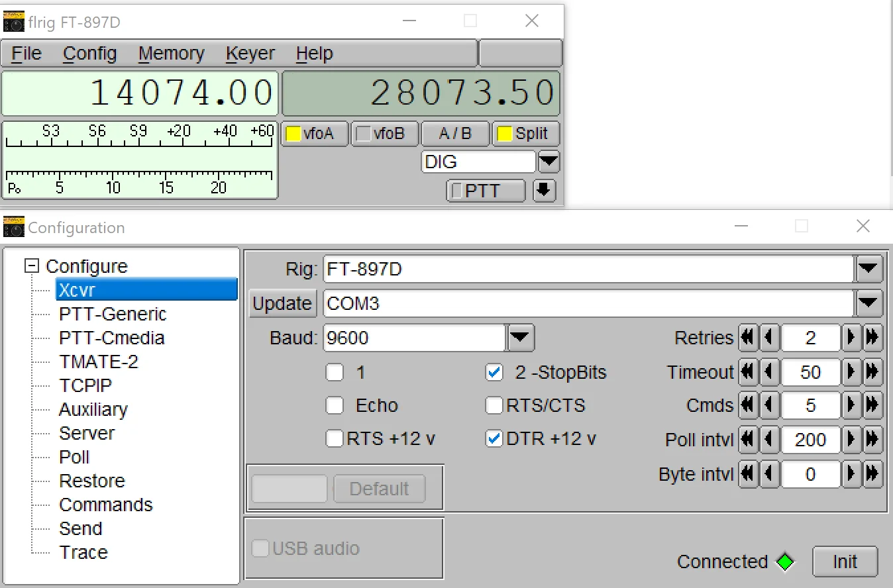Collapse the Configure tree node
This screenshot has height=588, width=893.
tap(31, 266)
